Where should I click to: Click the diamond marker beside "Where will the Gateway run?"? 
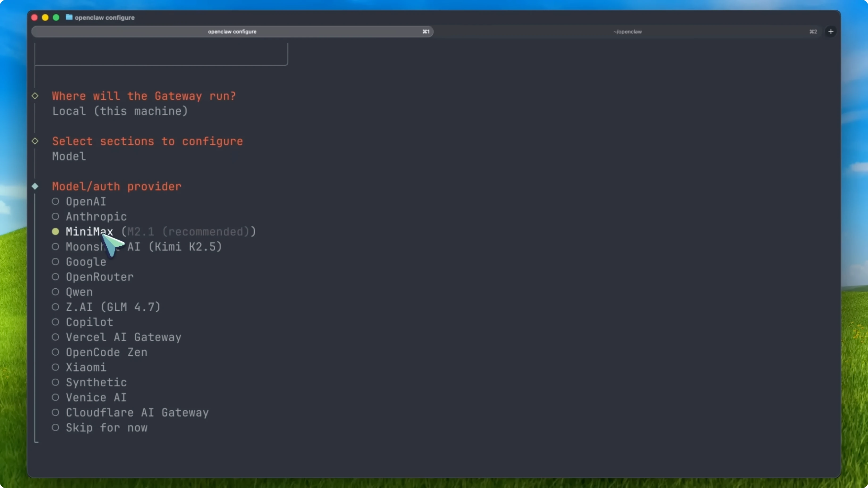coord(35,96)
